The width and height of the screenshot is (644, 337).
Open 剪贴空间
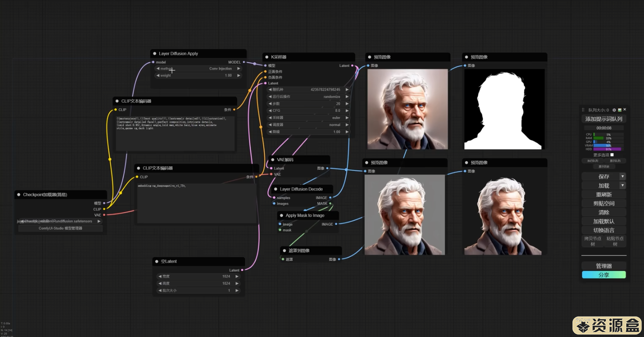pyautogui.click(x=604, y=203)
